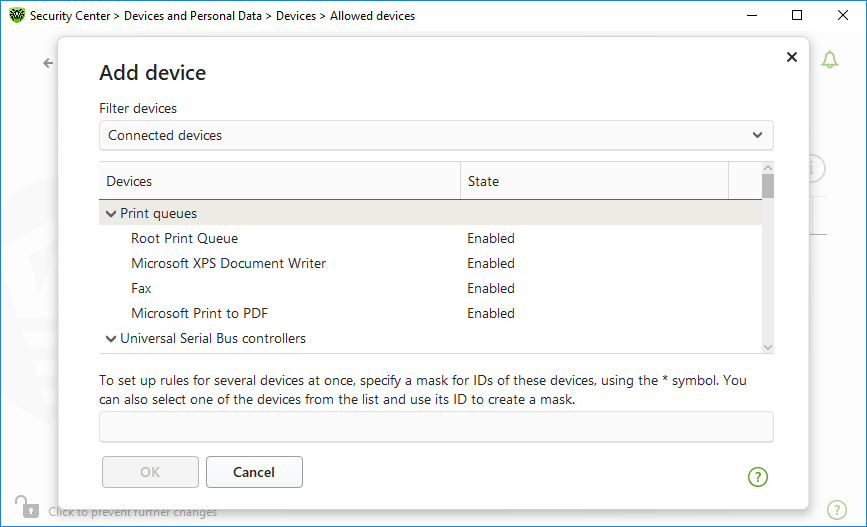Click the device ID mask input field
This screenshot has width=867, height=527.
point(436,427)
